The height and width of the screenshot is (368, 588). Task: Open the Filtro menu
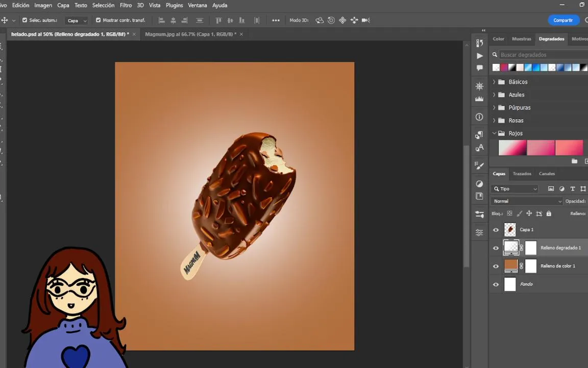[126, 5]
